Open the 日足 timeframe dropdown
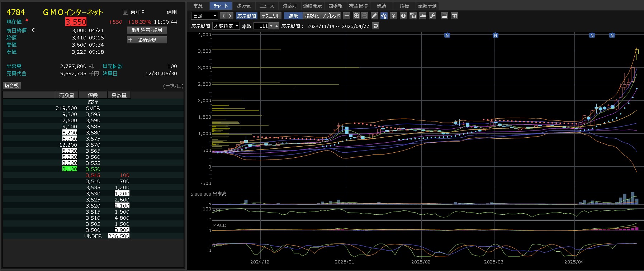The width and height of the screenshot is (644, 271). 204,16
